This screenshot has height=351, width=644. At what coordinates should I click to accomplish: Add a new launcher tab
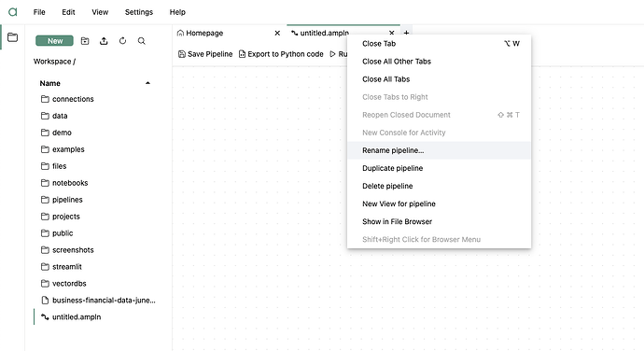point(406,33)
